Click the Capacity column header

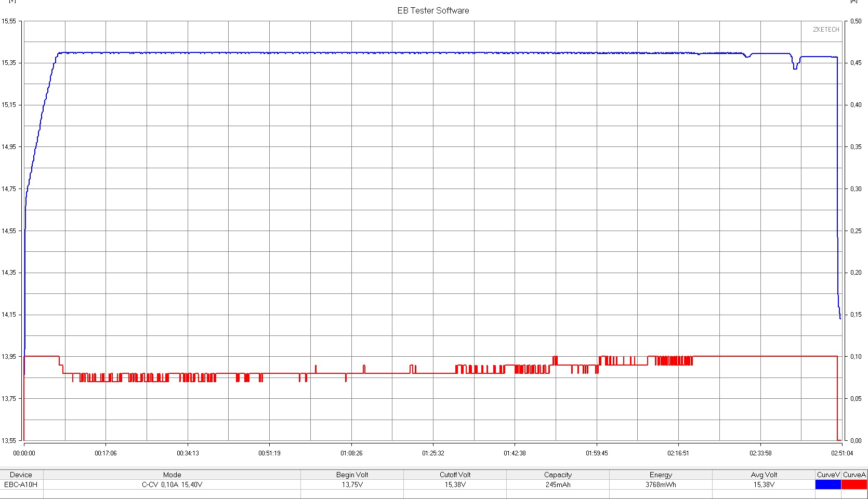click(558, 475)
